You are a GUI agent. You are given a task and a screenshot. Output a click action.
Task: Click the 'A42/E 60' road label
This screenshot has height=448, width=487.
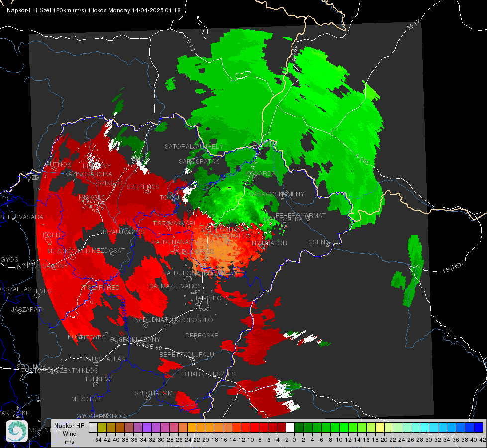[x=149, y=346]
